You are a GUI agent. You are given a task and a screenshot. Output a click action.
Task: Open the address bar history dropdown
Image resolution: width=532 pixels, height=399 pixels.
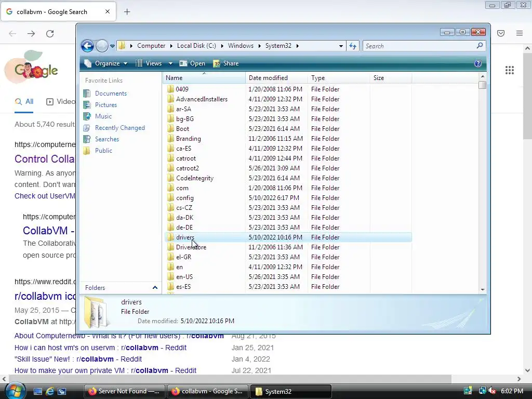341,46
